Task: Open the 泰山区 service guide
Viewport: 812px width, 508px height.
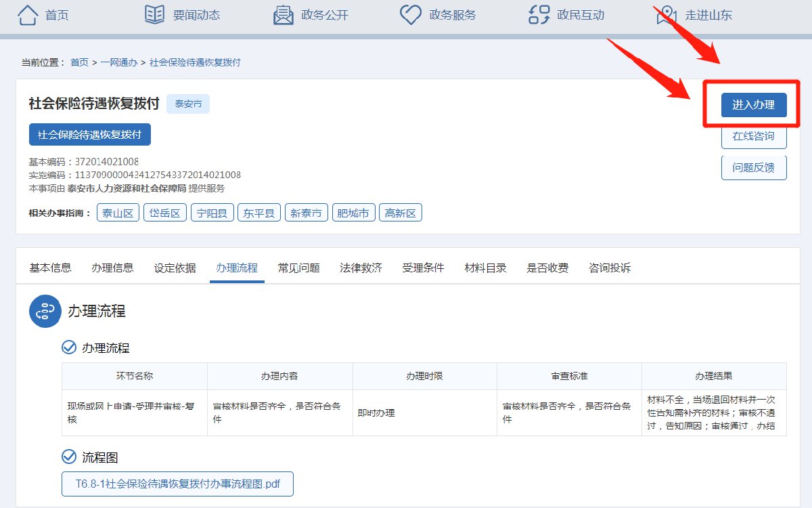Action: (118, 213)
